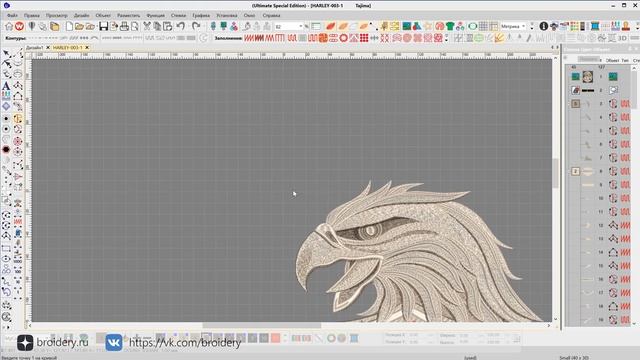
Task: Click the Home icon in the toolbar
Action: 9,26
